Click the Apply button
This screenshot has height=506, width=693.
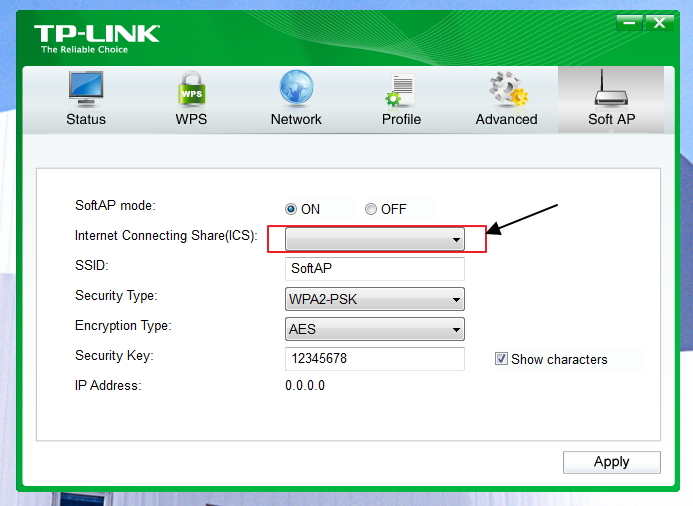[612, 462]
